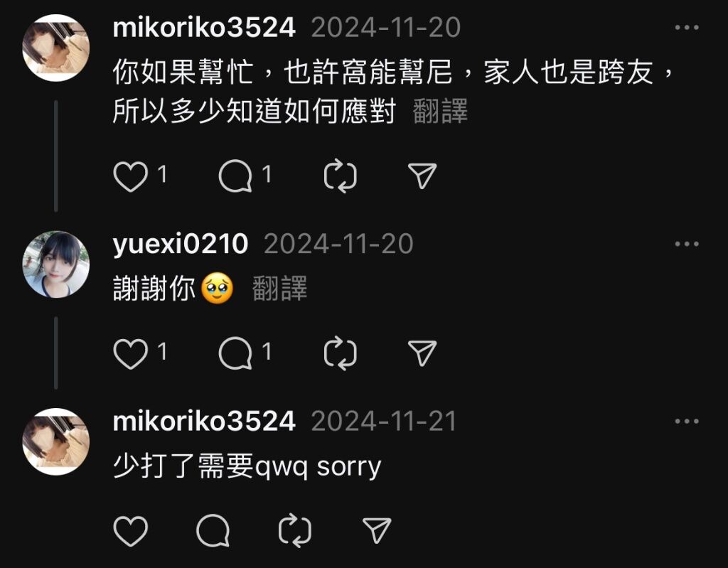Repost the 少打了需要qwq sorry comment
Screen dimensions: 728x568
[295, 530]
